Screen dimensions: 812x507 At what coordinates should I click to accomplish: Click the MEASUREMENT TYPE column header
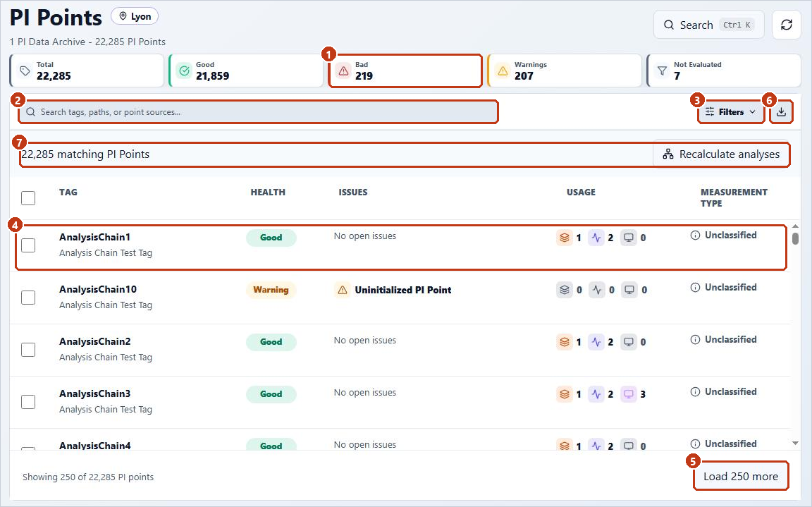pos(734,198)
